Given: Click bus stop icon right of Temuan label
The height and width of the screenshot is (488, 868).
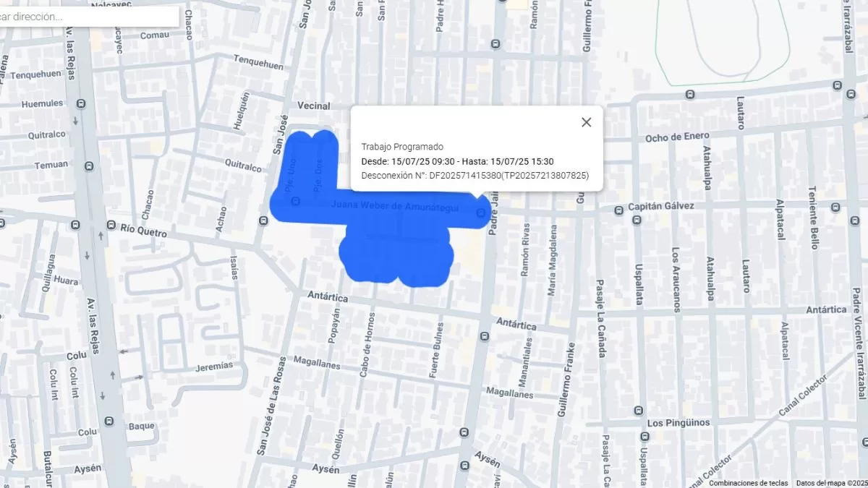Looking at the screenshot, I should point(89,166).
